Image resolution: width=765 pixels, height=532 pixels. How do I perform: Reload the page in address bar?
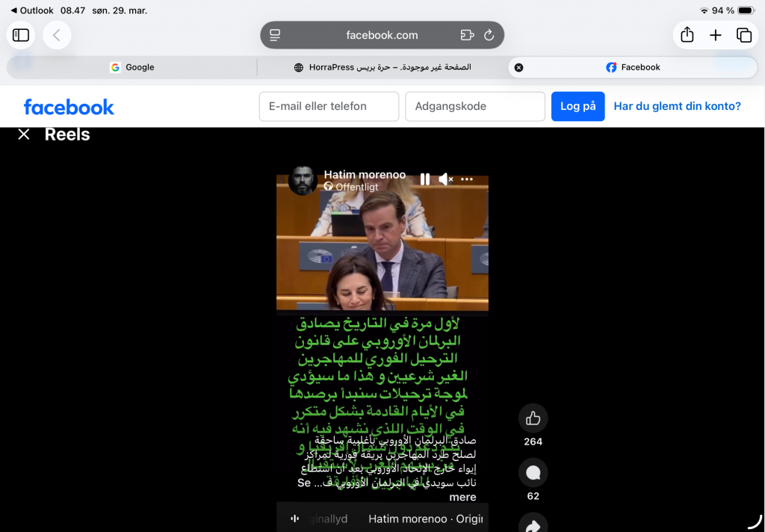[x=489, y=35]
